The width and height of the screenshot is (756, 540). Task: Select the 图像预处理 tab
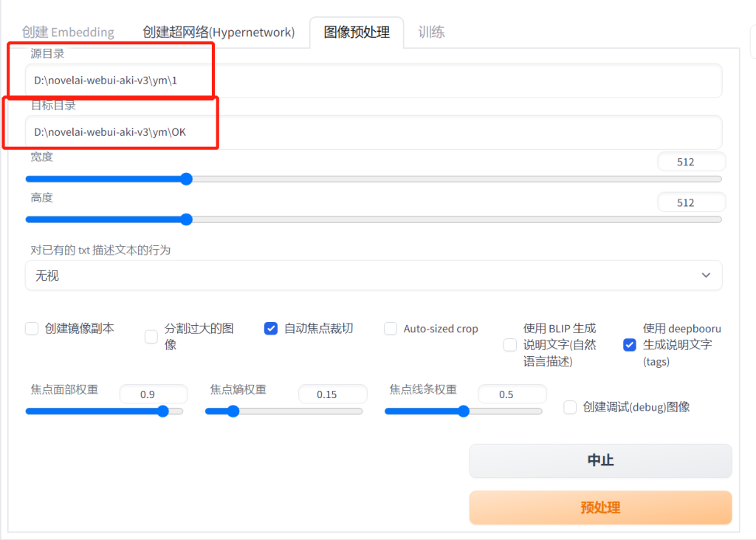pyautogui.click(x=357, y=33)
